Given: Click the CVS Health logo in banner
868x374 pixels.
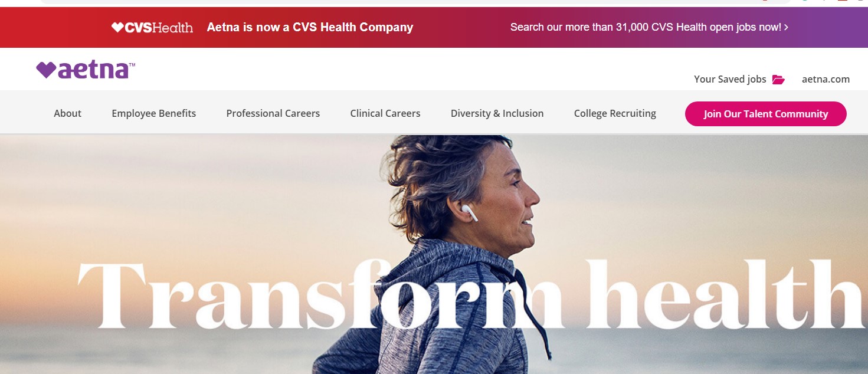Looking at the screenshot, I should click(152, 27).
